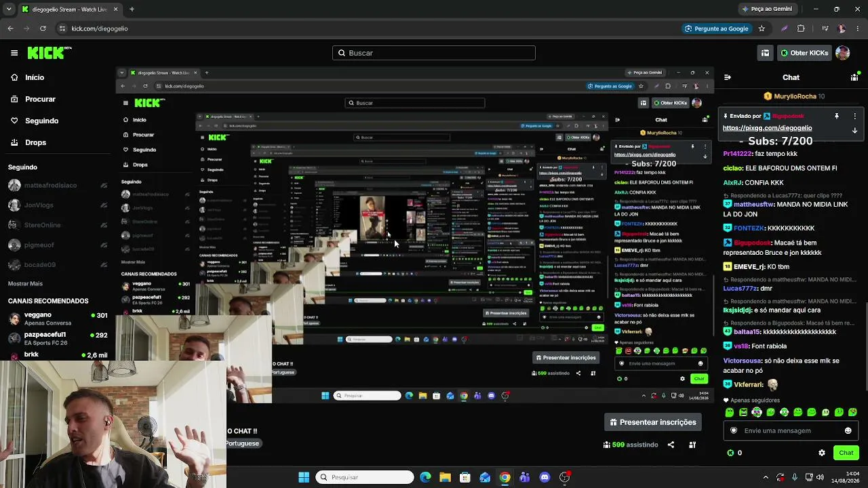Screen dimensions: 868x488
Task: Click Peça ao Gemini button
Action: point(767,9)
